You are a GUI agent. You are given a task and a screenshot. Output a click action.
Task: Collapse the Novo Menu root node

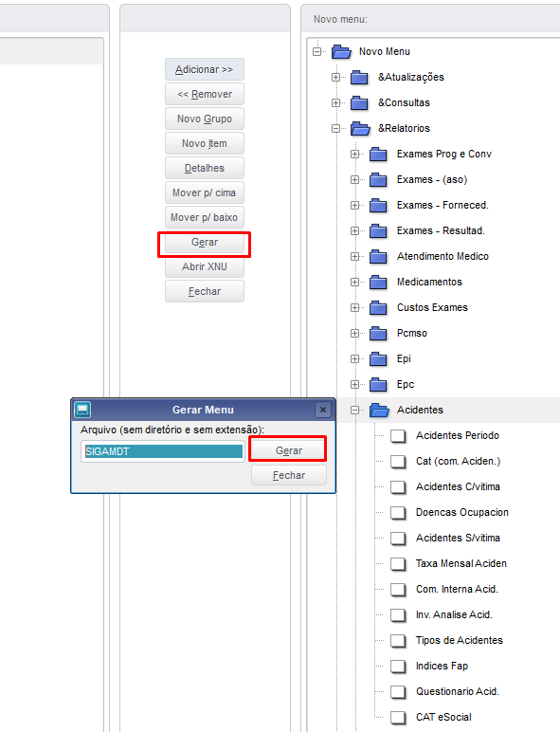[x=317, y=52]
